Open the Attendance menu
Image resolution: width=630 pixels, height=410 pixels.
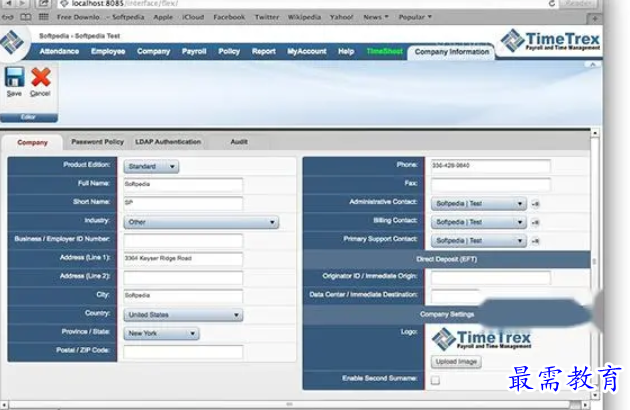(59, 51)
